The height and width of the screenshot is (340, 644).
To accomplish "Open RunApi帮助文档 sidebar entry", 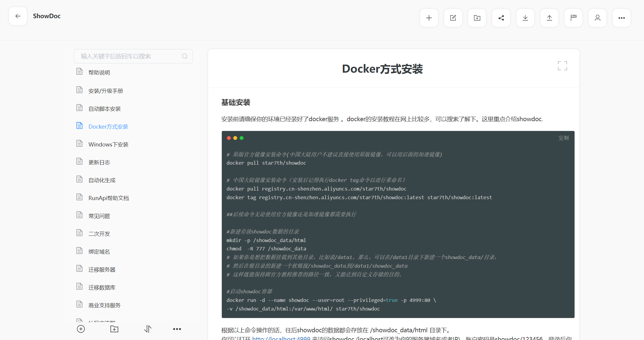I will tap(109, 198).
